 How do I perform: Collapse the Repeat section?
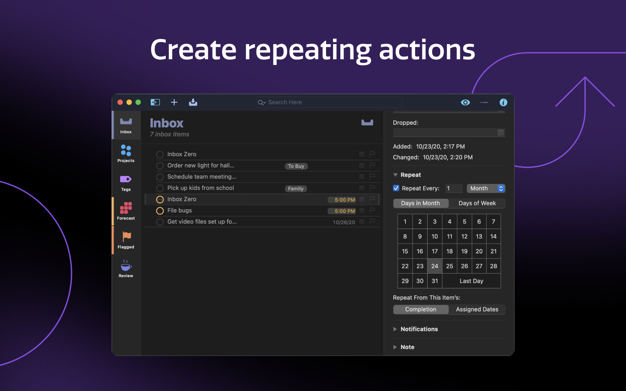[395, 175]
